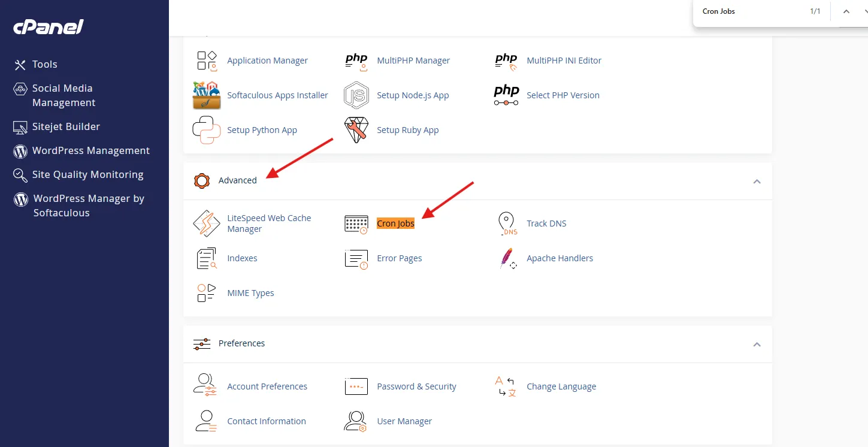The width and height of the screenshot is (868, 447).
Task: Open the Change Language link
Action: [x=561, y=386]
